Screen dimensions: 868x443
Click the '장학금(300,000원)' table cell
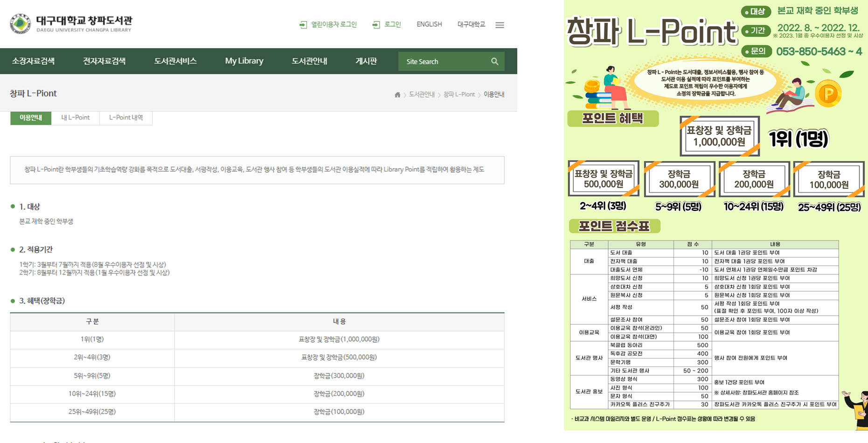339,375
